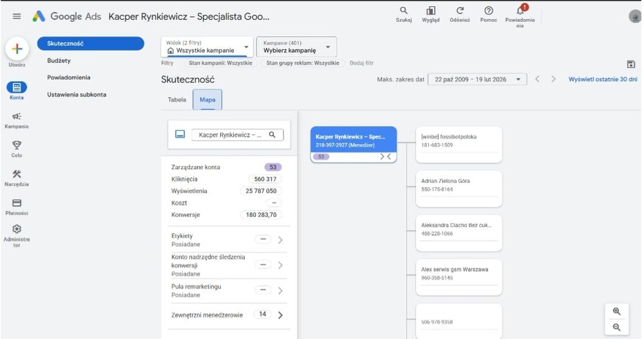Expand the Etykiety row
Viewport: 644px width, 339px height.
(x=280, y=240)
